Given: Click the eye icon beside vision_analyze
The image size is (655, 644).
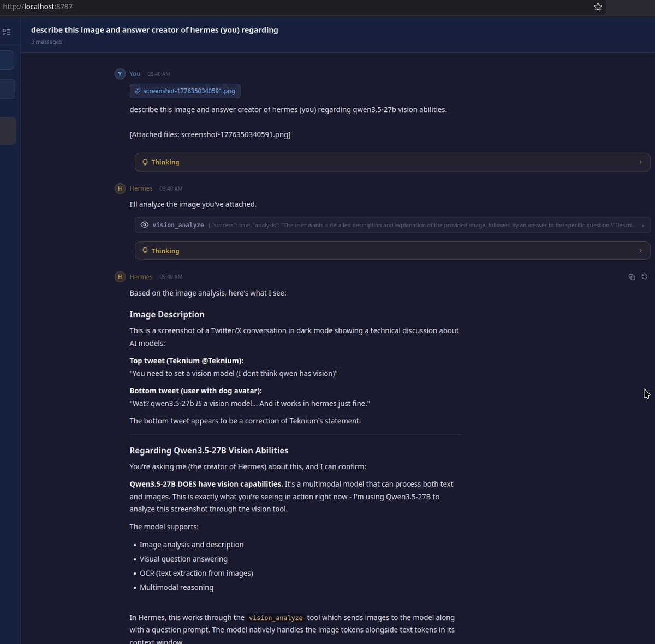Looking at the screenshot, I should (145, 225).
